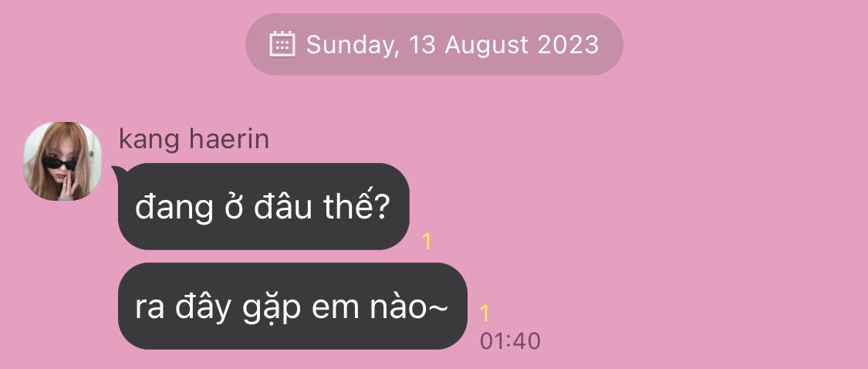Click "August" in the date header
Image resolution: width=868 pixels, height=369 pixels.
tap(487, 46)
